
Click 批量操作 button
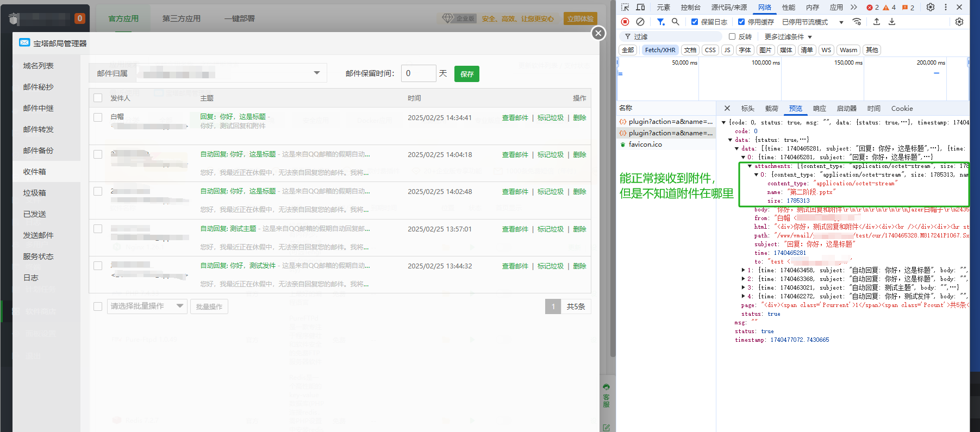pos(209,306)
